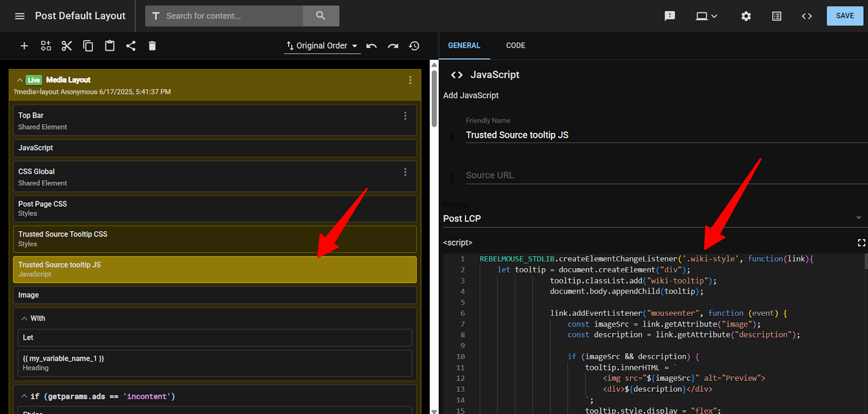Select the JavaScript element row
This screenshot has height=414, width=868.
(x=215, y=148)
